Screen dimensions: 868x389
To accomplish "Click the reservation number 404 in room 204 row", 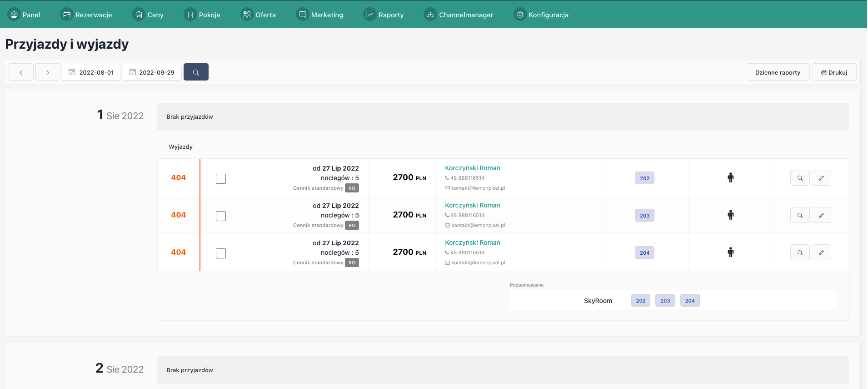I will pos(179,252).
